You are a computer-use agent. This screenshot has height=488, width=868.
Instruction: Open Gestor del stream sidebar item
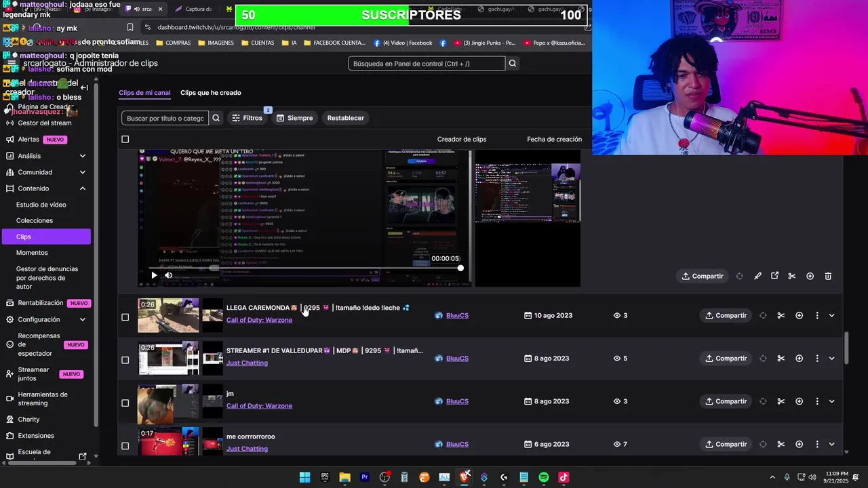click(x=45, y=123)
